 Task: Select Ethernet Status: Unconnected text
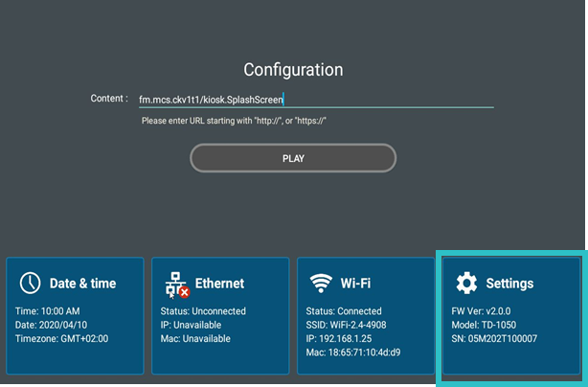pos(203,311)
